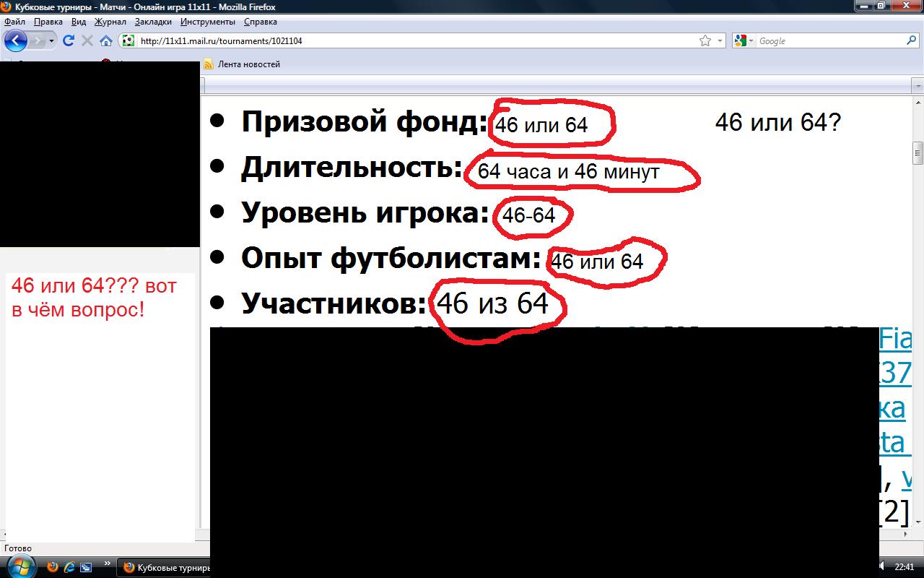The height and width of the screenshot is (578, 924).
Task: Open the Windows Start menu orb
Action: [19, 566]
